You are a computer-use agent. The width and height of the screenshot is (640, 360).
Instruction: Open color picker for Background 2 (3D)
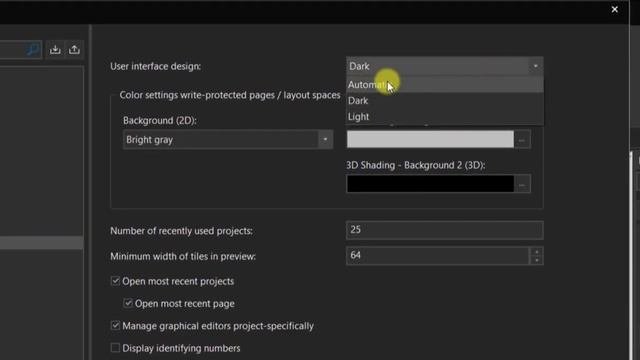click(x=522, y=184)
